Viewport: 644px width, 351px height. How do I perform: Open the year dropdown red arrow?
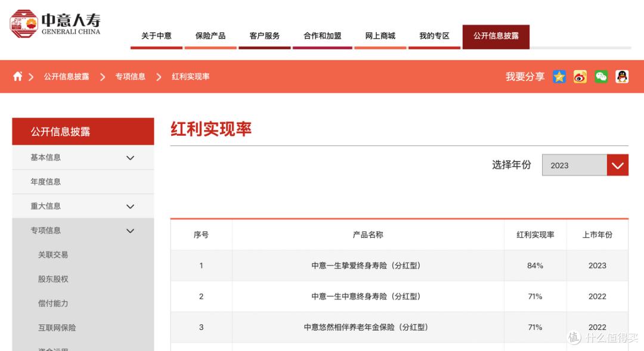[618, 165]
